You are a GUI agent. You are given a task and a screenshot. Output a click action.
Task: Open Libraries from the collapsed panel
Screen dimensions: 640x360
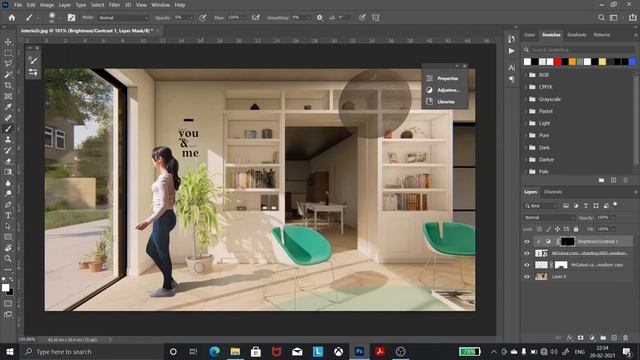click(443, 102)
